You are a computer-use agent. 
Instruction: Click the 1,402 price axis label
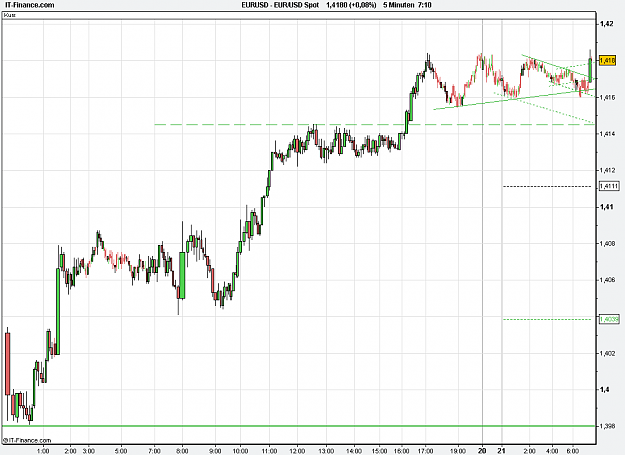tap(607, 353)
